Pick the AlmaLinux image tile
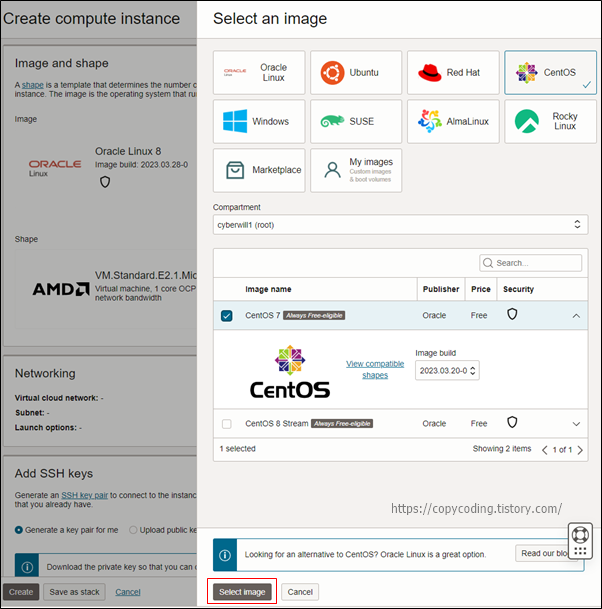The width and height of the screenshot is (602, 609). [453, 122]
